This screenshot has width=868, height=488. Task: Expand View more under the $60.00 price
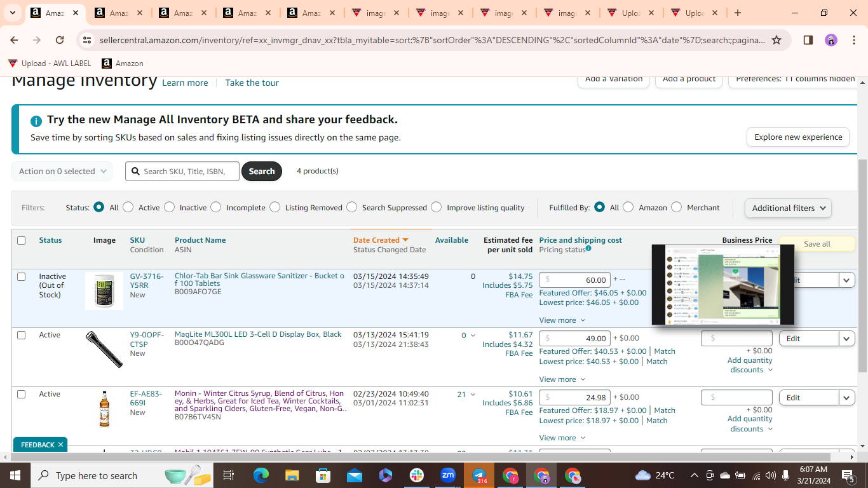click(562, 320)
